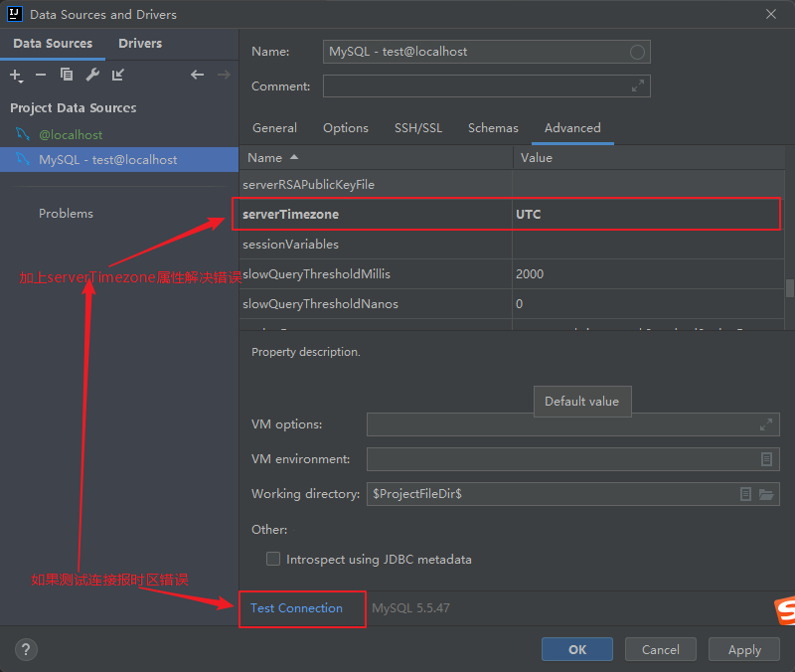This screenshot has height=672, width=795.
Task: Switch to the Data Sources tab
Action: point(53,44)
